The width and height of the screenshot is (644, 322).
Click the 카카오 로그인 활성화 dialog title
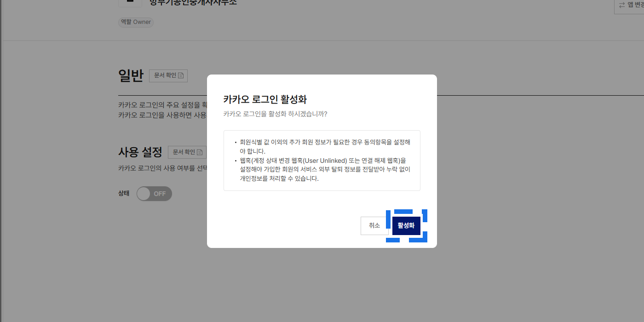265,99
